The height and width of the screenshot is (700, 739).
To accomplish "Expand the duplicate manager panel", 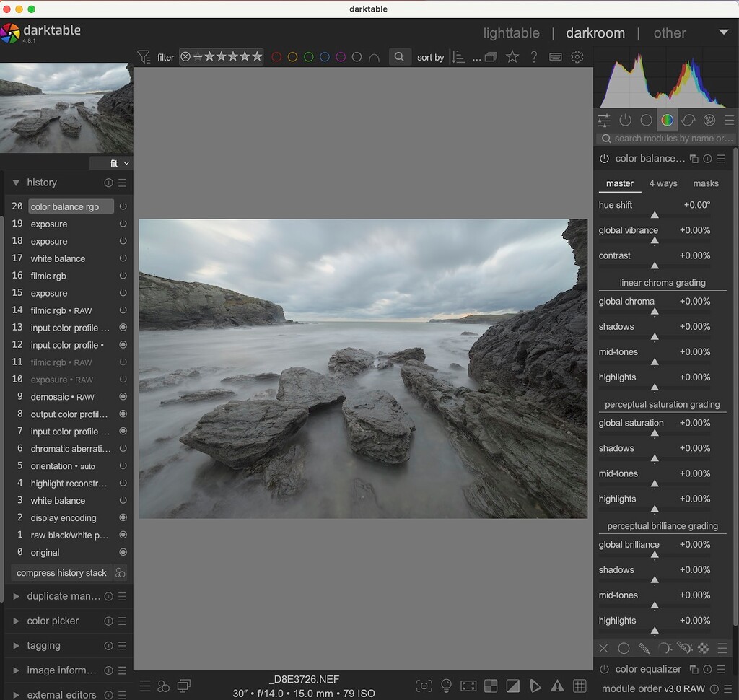I will click(x=61, y=596).
